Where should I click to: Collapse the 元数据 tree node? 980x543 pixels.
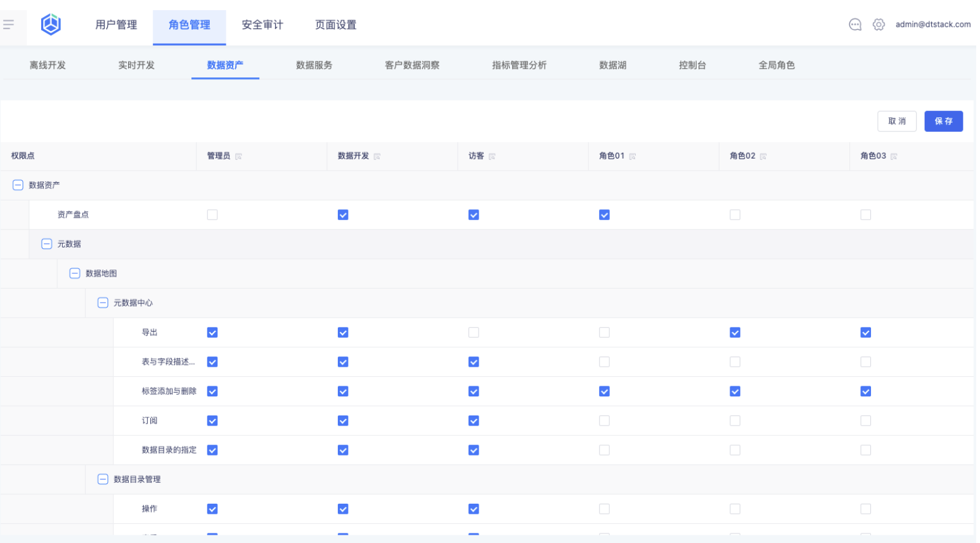(46, 244)
